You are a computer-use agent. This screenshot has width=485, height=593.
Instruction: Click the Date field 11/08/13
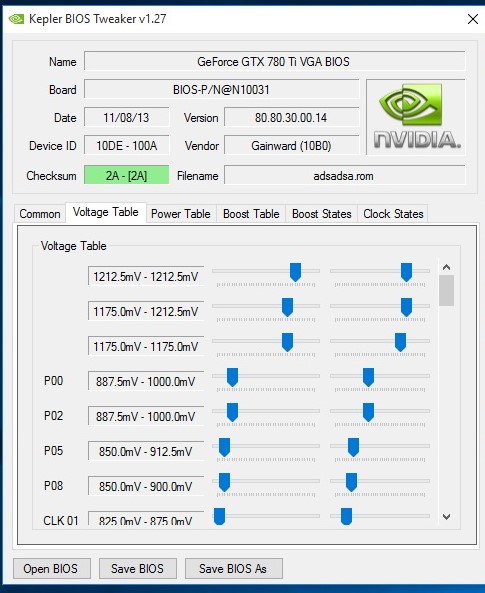[126, 118]
